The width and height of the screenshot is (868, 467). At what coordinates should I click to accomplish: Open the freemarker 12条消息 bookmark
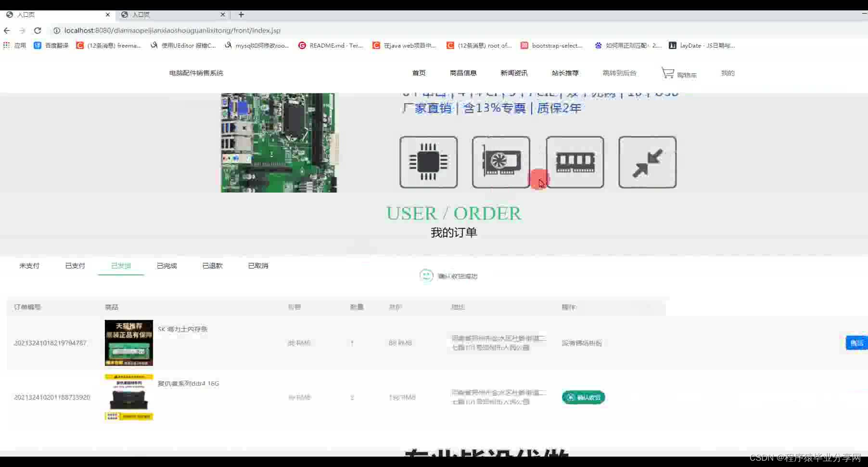(x=109, y=45)
